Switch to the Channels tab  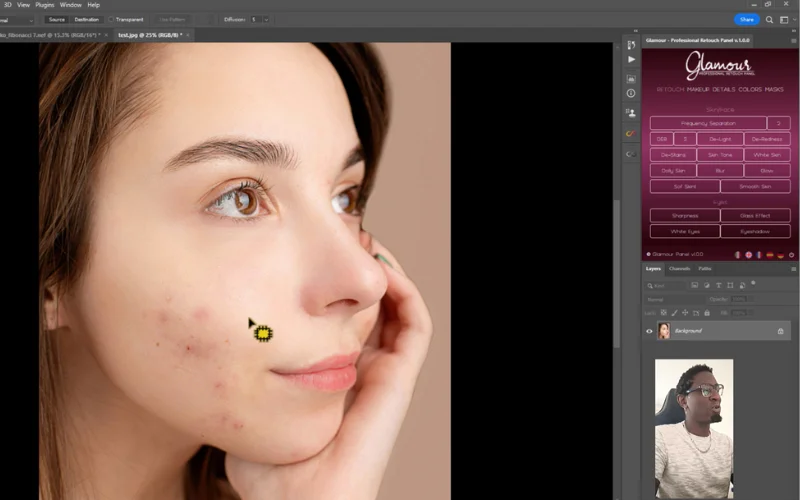[x=679, y=269]
